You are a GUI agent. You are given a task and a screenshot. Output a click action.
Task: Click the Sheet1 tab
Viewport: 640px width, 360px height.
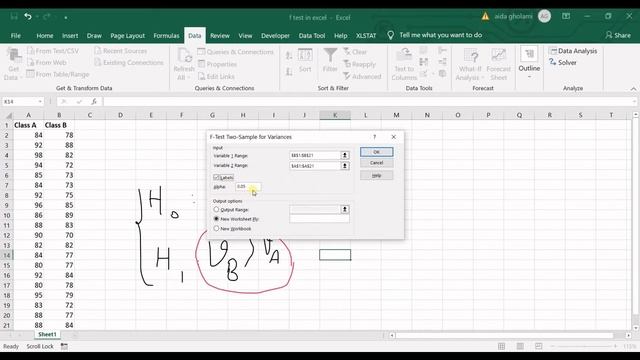pyautogui.click(x=47, y=334)
